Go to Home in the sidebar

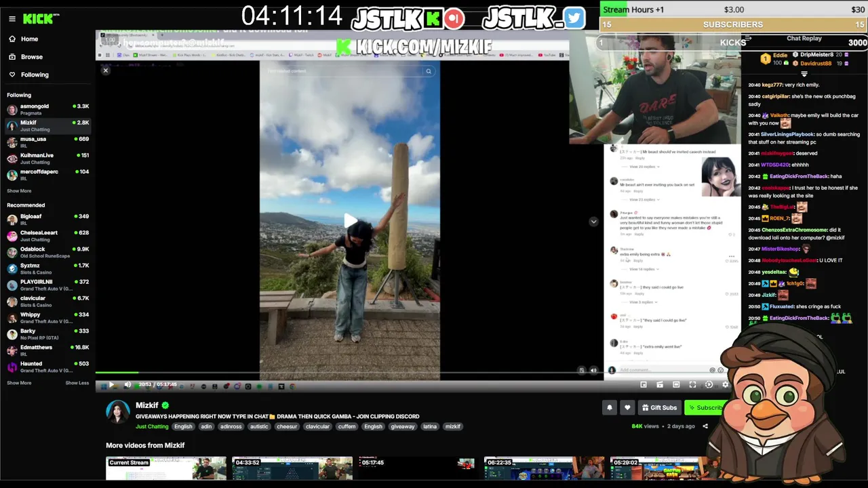point(29,39)
